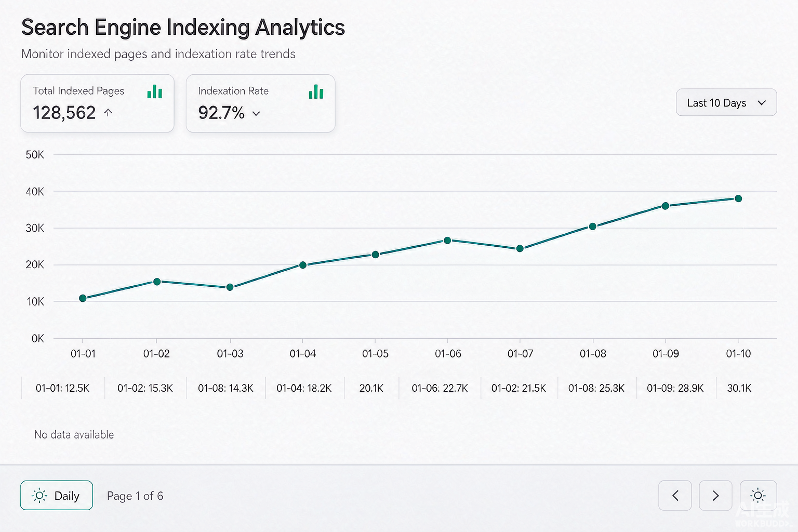Toggle the Daily view button
The height and width of the screenshot is (532, 798).
[x=57, y=495]
